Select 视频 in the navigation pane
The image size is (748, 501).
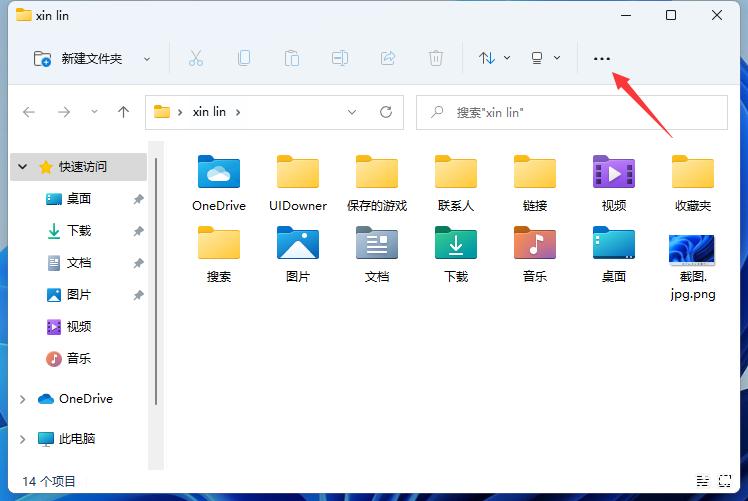click(79, 327)
